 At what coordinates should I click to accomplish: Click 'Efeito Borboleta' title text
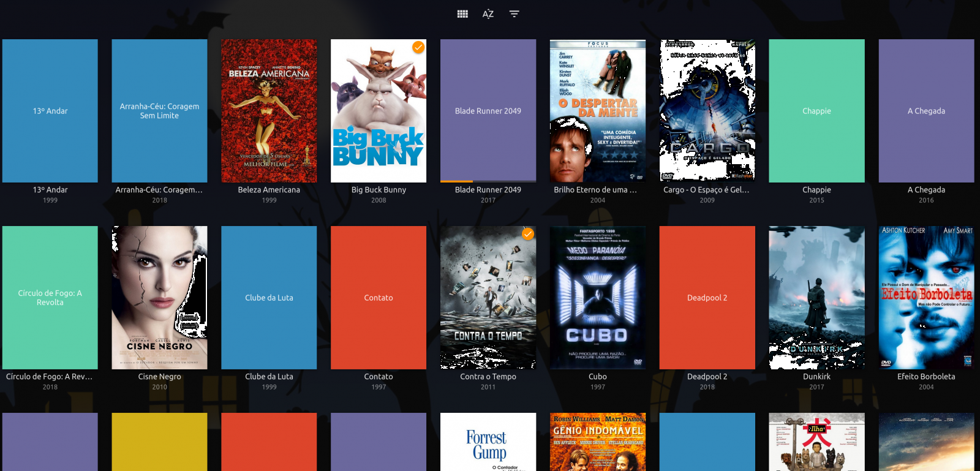926,377
